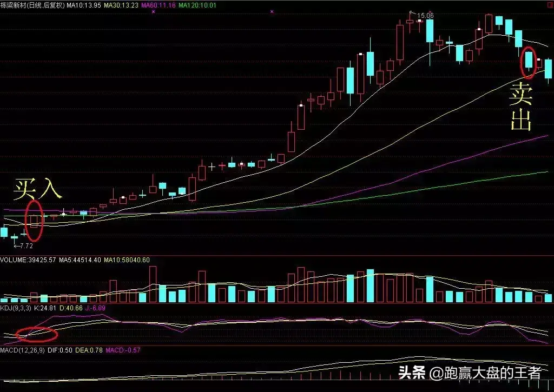
Task: Select the purple MA60:11.16 label
Action: (159, 5)
